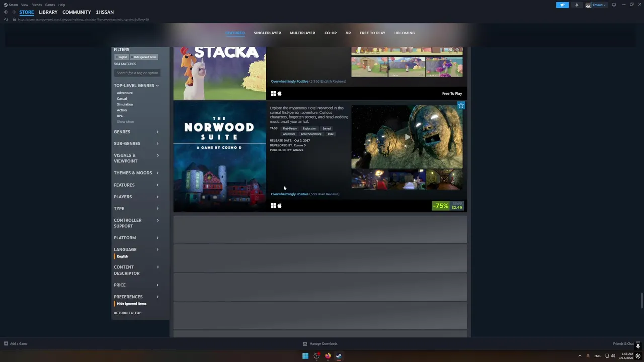This screenshot has height=362, width=644.
Task: Click the wishlist star badge on Norwood Suite
Action: point(461,105)
